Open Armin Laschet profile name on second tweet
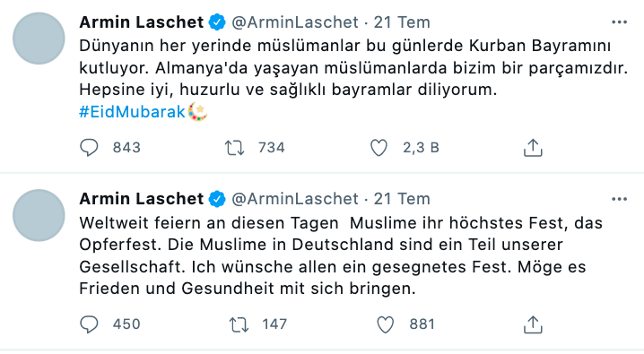 pos(142,199)
